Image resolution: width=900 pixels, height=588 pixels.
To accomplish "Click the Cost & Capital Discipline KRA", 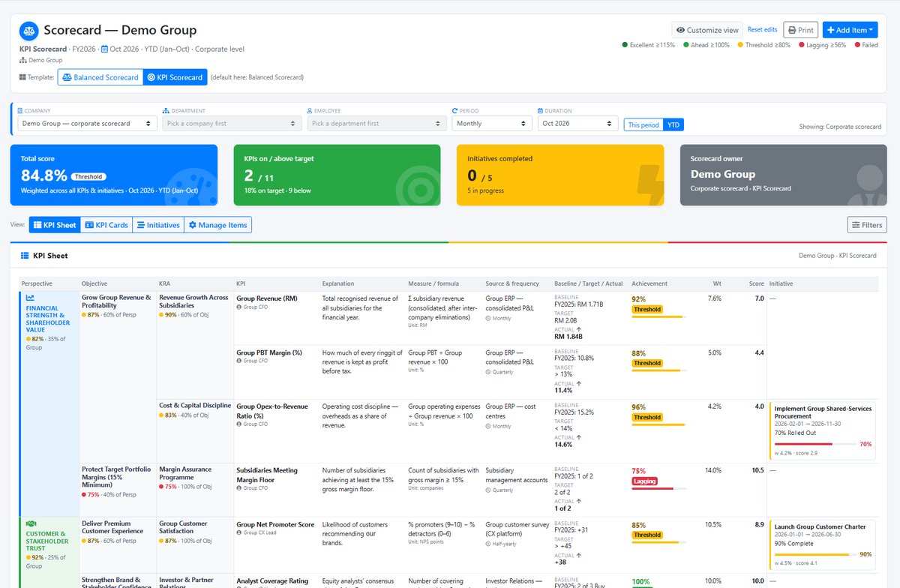I will click(x=195, y=406).
